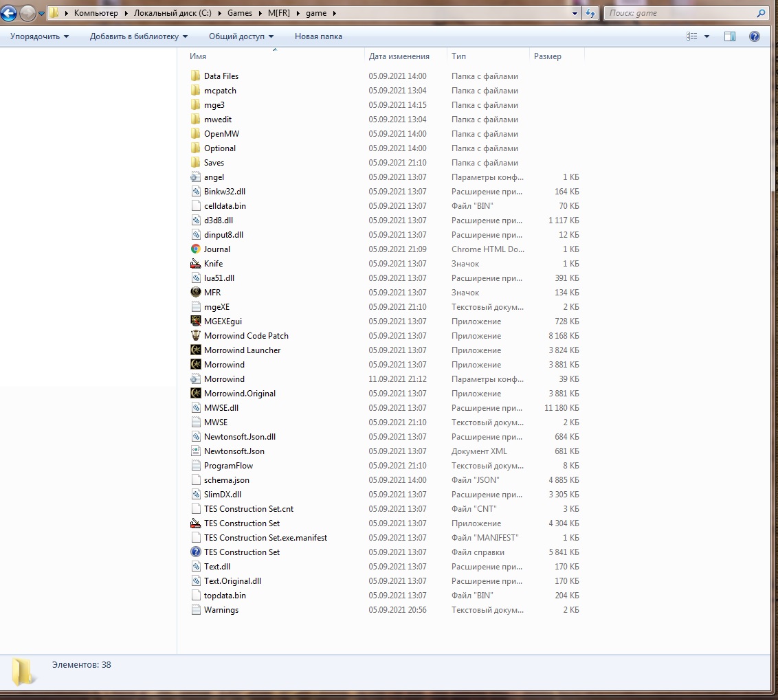The image size is (778, 700).
Task: Open the address bar history dropdown
Action: pos(575,13)
